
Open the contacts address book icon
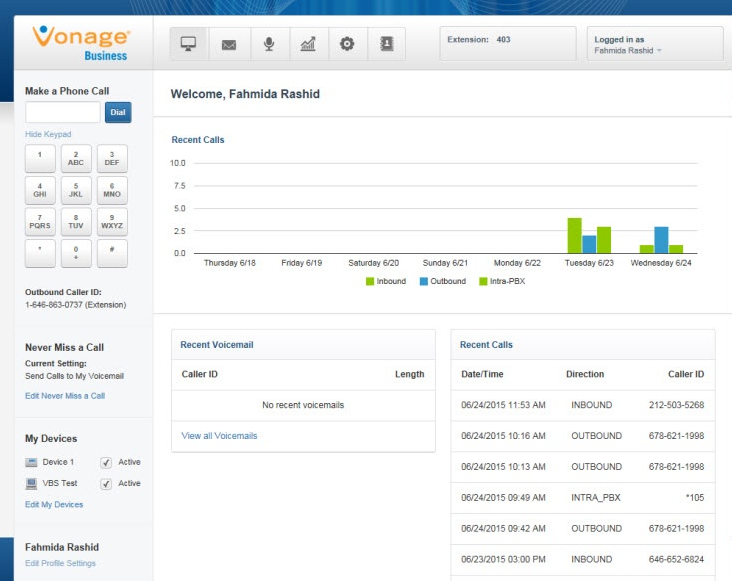386,44
